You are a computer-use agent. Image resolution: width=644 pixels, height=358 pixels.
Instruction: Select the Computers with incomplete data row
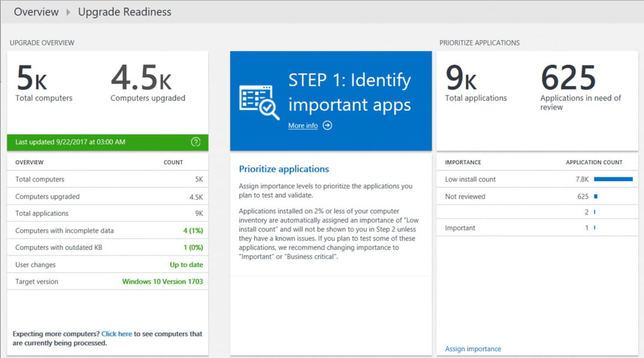[x=108, y=231]
